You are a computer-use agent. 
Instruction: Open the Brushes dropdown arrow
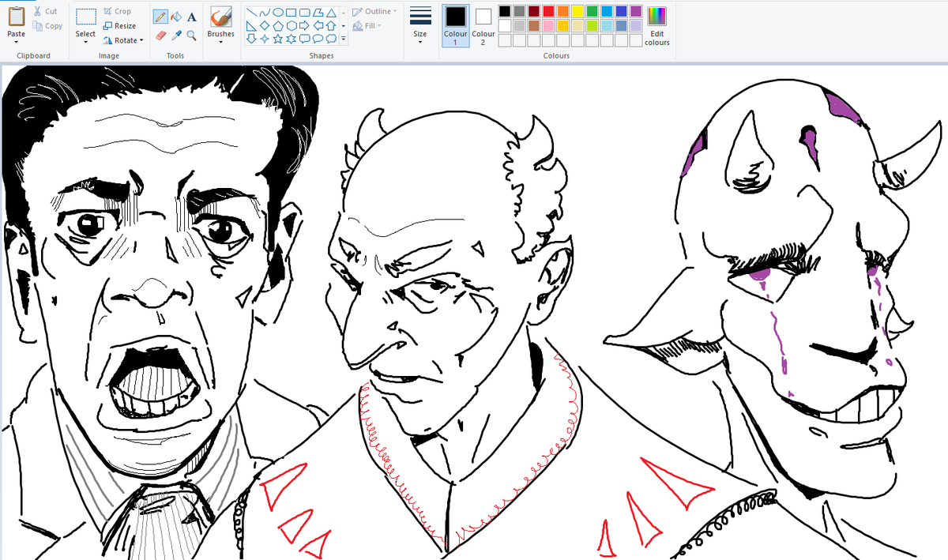pyautogui.click(x=220, y=41)
